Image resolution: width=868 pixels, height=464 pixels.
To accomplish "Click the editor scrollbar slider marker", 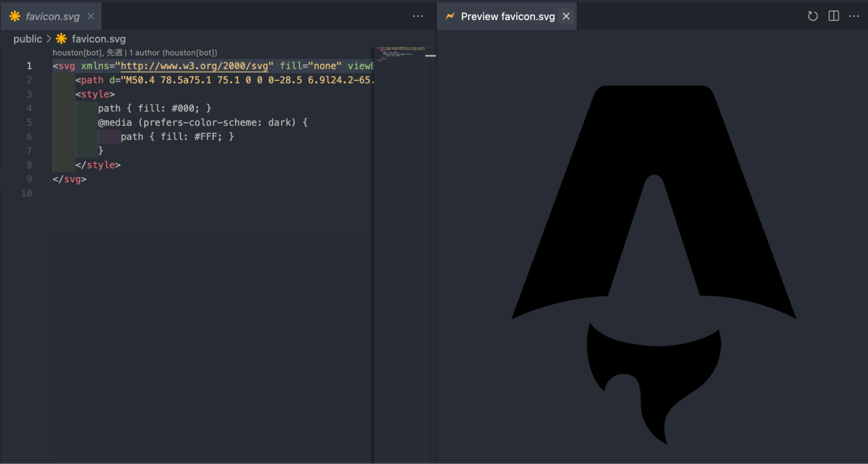I will pos(430,56).
